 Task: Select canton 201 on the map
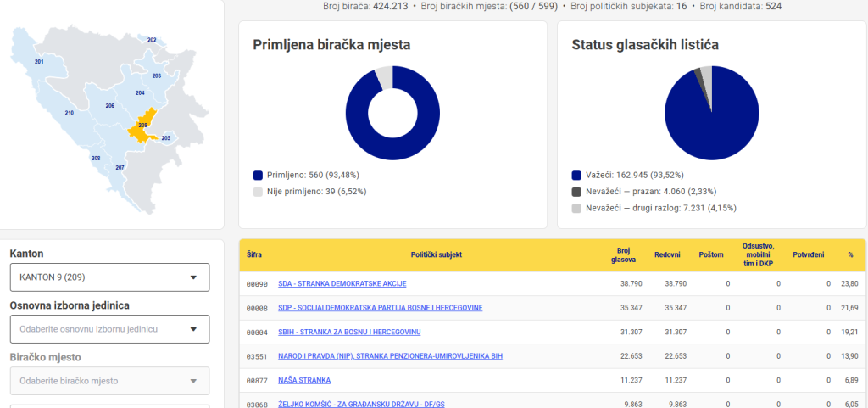point(39,61)
